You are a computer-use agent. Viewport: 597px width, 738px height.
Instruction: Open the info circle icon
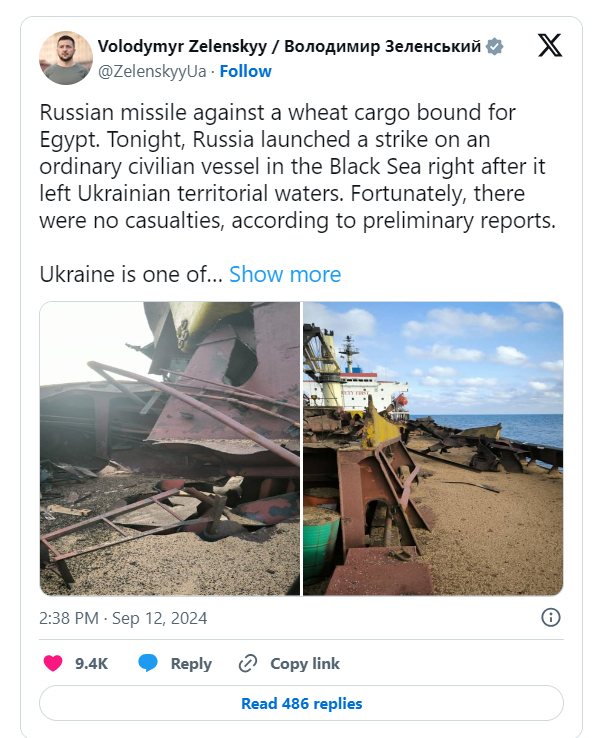click(x=551, y=618)
